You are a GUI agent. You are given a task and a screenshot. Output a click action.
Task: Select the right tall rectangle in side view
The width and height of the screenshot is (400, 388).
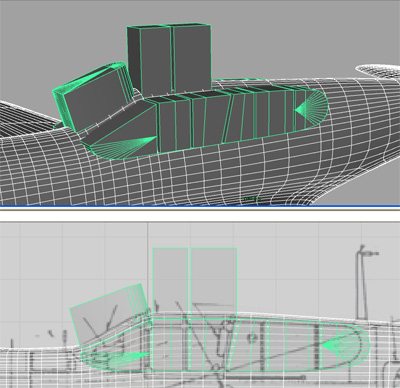pyautogui.click(x=214, y=283)
